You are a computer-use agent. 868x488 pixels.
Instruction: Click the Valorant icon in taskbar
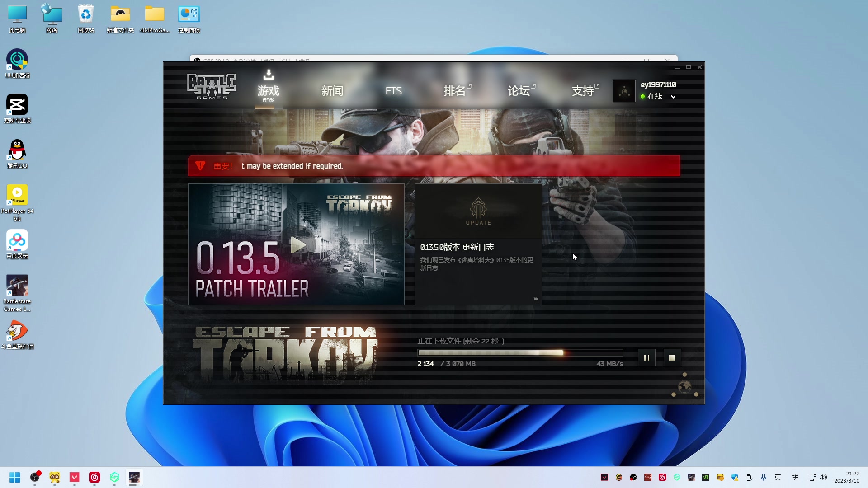point(75,477)
